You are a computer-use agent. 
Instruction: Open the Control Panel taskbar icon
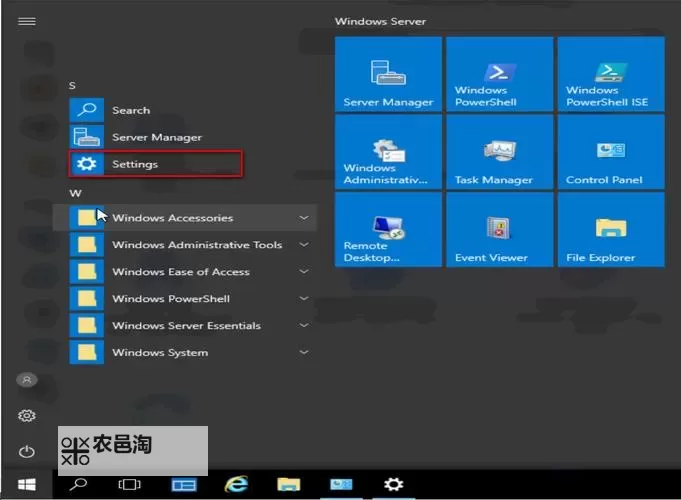coord(341,484)
